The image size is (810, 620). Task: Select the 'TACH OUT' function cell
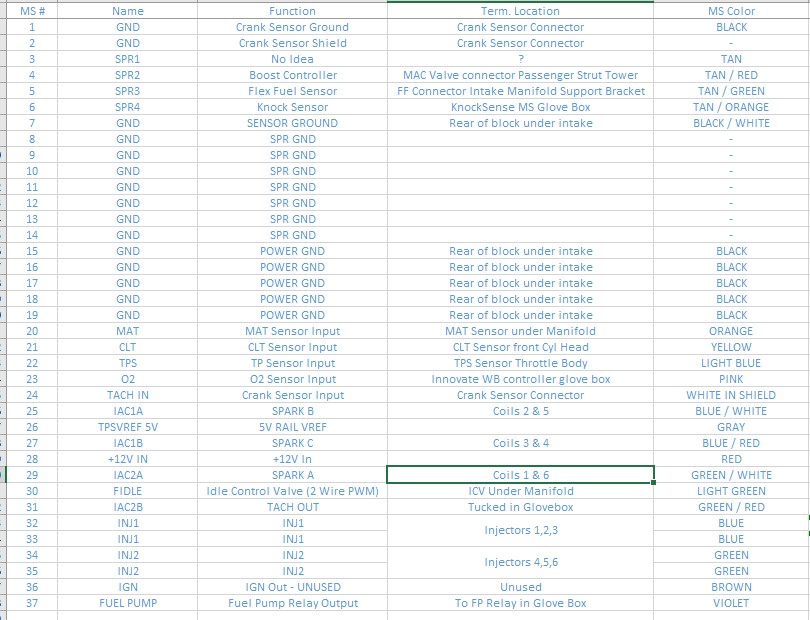point(292,507)
